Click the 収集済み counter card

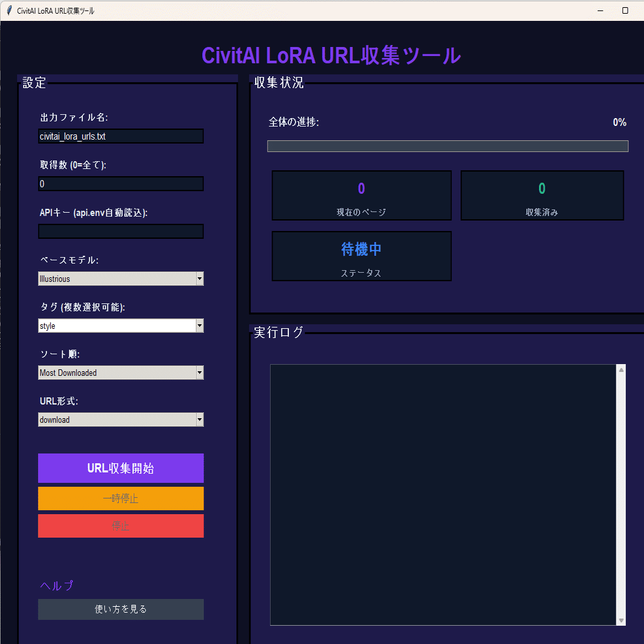pyautogui.click(x=542, y=196)
